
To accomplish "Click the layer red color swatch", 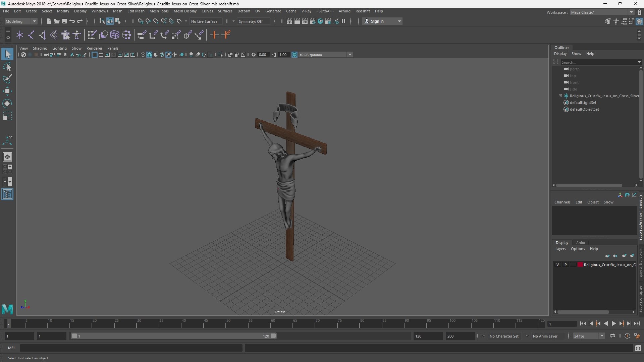I will coord(580,265).
